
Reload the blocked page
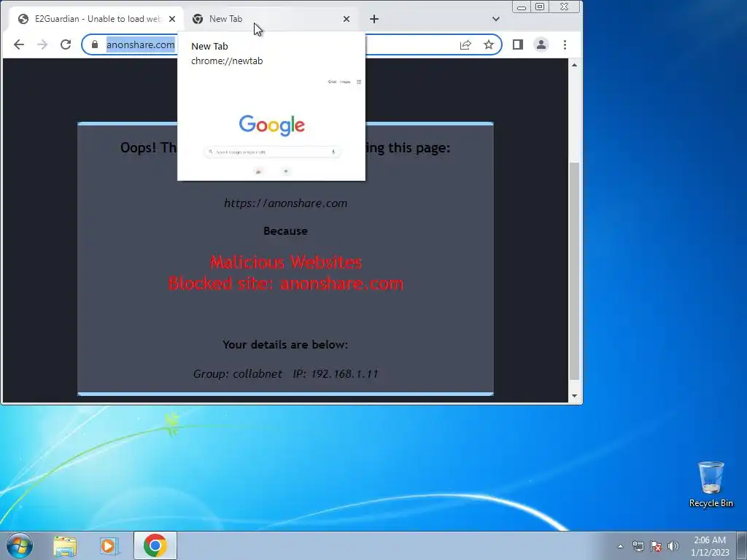(66, 44)
